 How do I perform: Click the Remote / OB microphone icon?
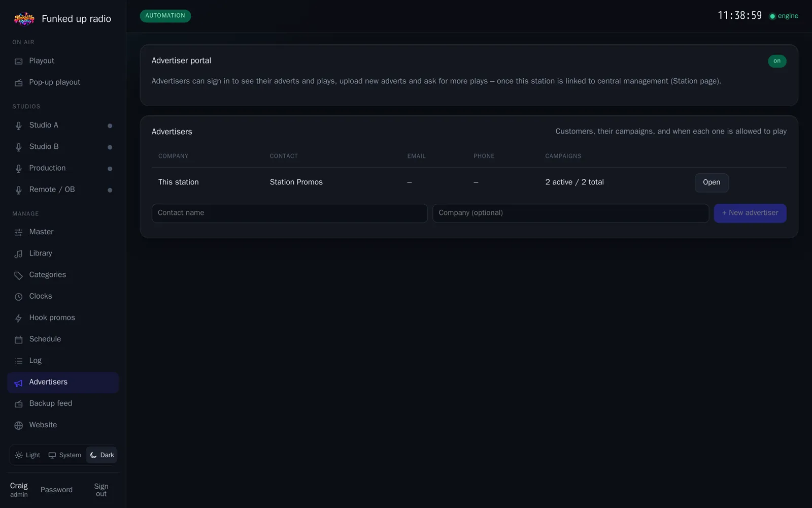point(19,190)
